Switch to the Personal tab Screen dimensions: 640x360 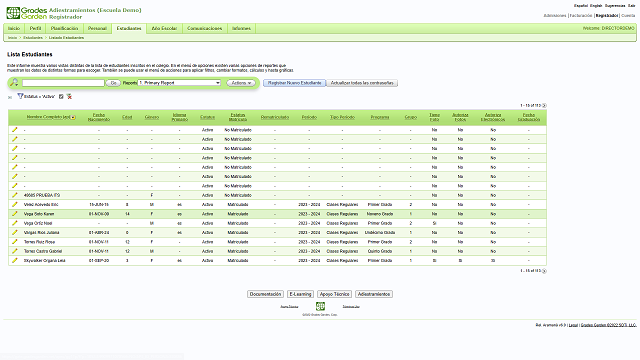(x=97, y=28)
